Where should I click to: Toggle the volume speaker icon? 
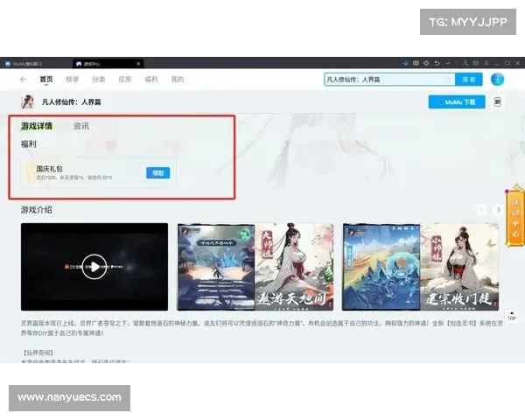click(x=426, y=63)
